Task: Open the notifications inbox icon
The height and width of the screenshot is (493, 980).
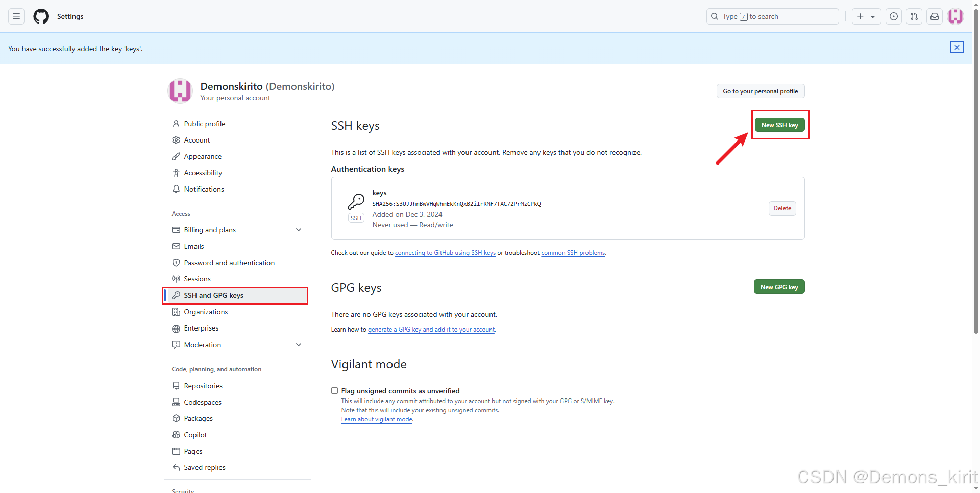Action: pyautogui.click(x=935, y=16)
